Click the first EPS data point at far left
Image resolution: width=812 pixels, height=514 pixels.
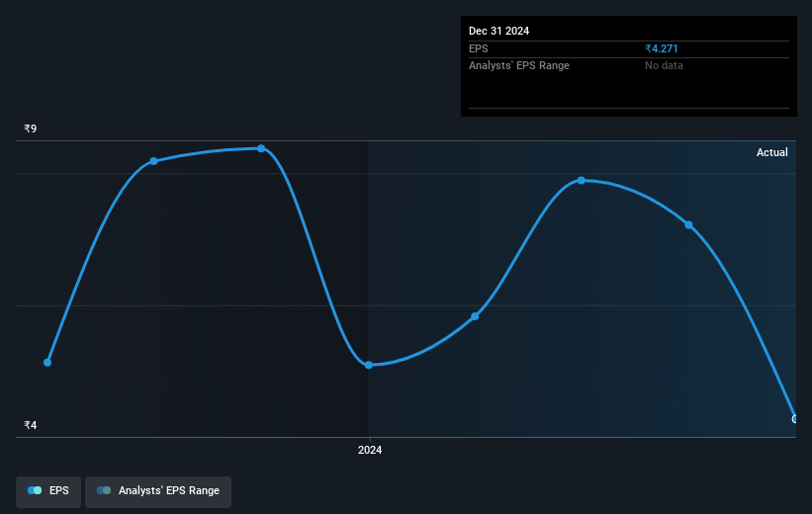point(47,363)
